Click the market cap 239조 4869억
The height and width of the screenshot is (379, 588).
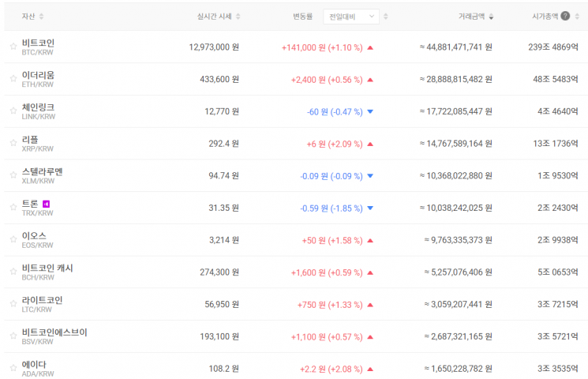[553, 47]
